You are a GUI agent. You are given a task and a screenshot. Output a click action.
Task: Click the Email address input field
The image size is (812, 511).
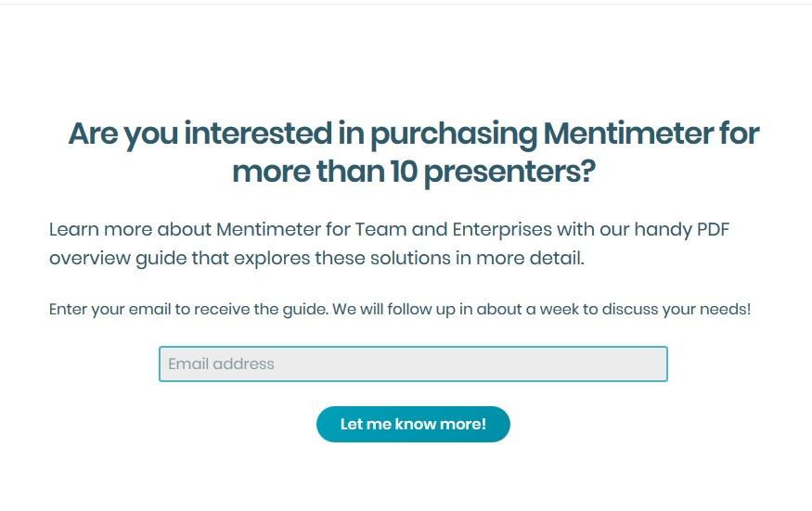coord(413,364)
